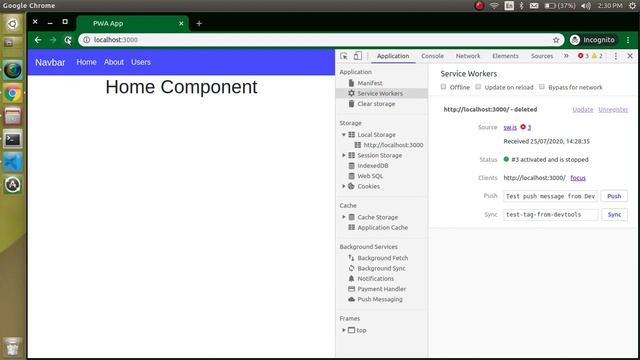Collapse the Local Storage tree
This screenshot has height=360, width=640.
point(344,135)
